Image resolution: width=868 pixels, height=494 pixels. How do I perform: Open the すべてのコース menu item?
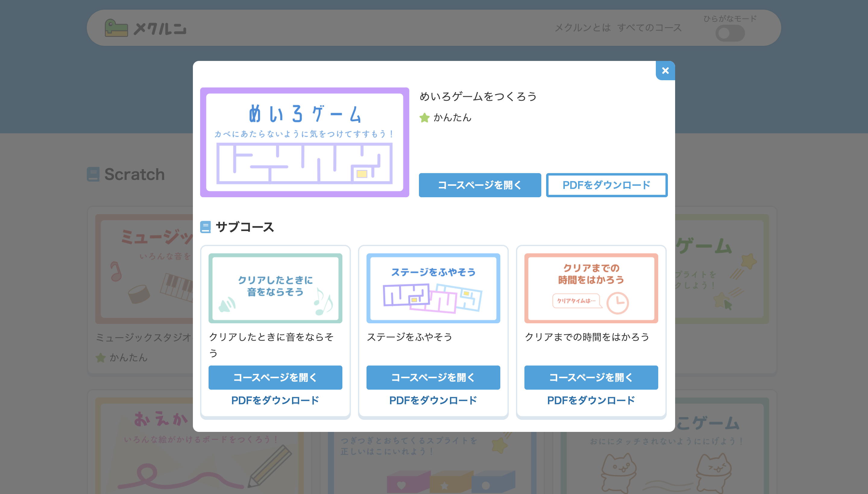649,28
